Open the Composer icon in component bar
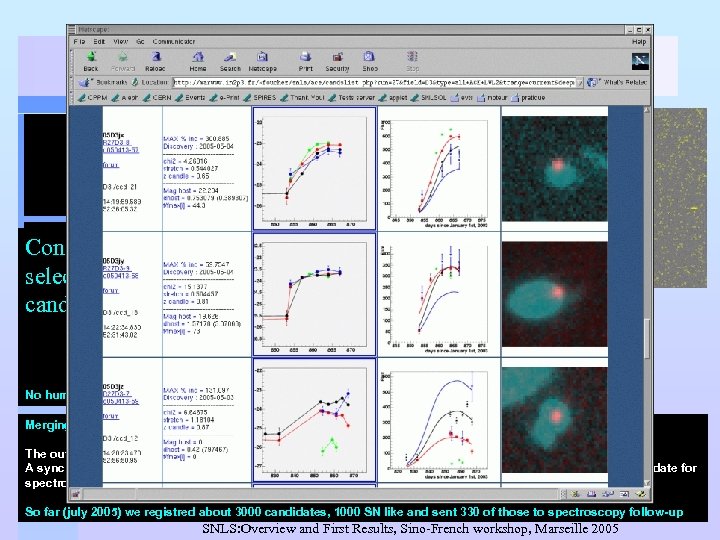This screenshot has width=720, height=540. [x=641, y=495]
